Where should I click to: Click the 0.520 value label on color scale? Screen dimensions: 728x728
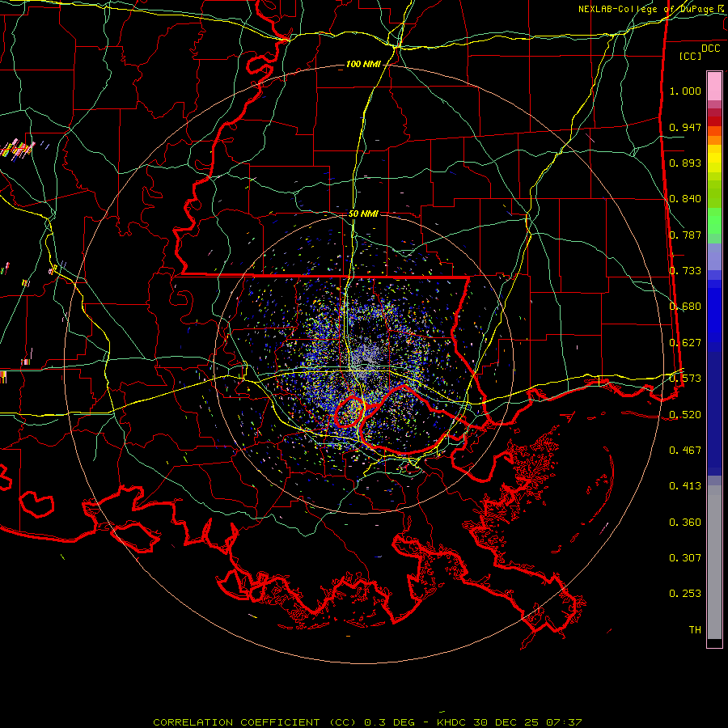(685, 414)
